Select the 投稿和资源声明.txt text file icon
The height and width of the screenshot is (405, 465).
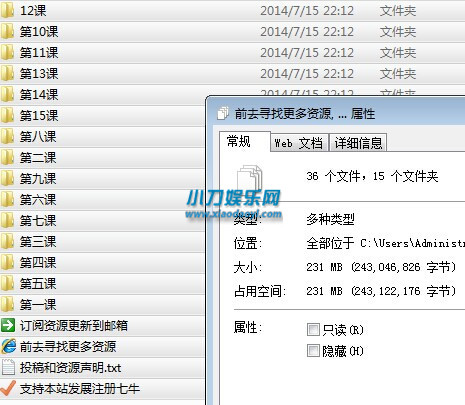coord(8,367)
